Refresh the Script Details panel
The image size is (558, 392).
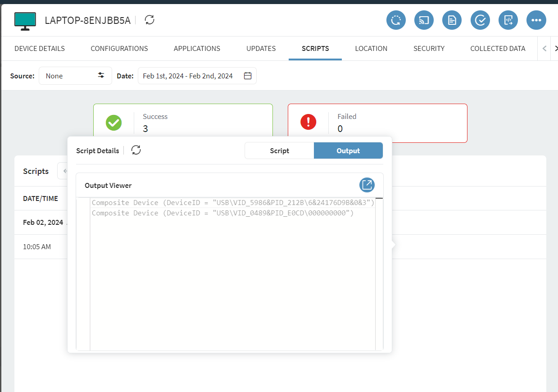coord(136,150)
